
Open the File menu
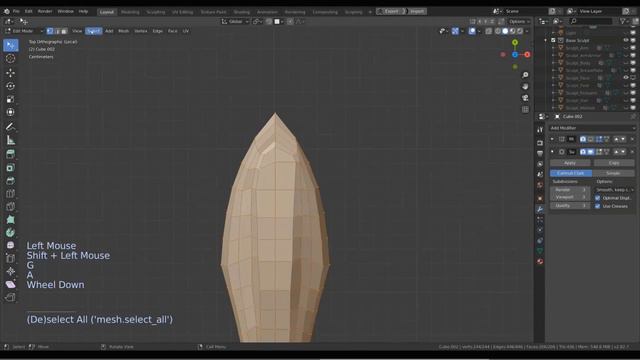point(16,11)
